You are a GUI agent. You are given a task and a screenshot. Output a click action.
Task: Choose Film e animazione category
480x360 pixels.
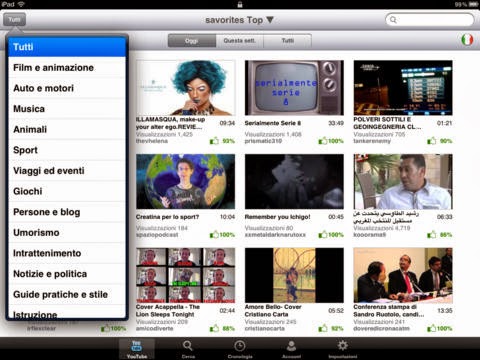(67, 67)
